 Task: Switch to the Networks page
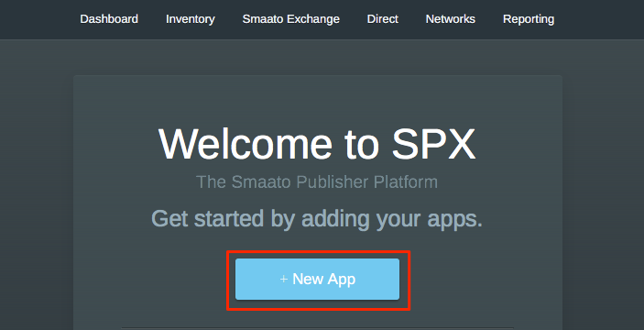point(450,19)
